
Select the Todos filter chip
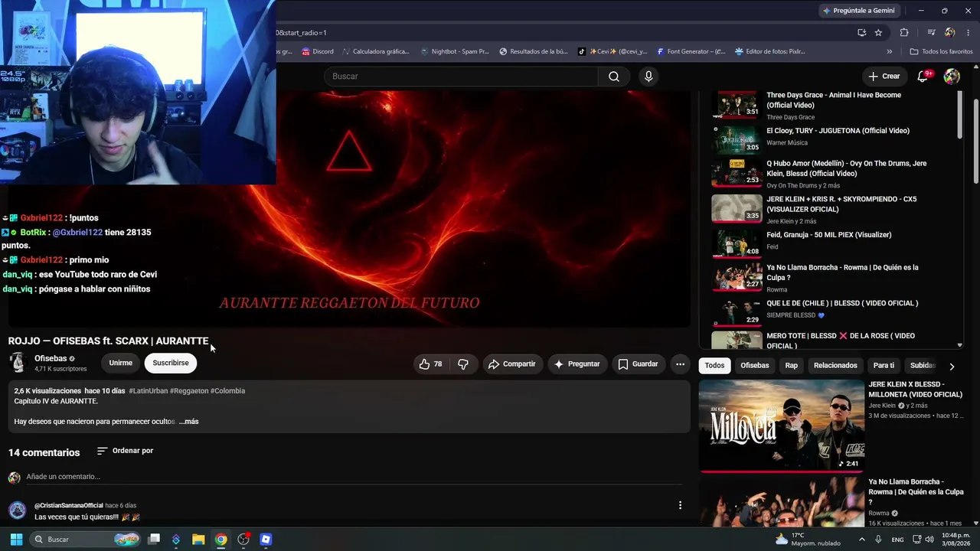[x=714, y=366]
